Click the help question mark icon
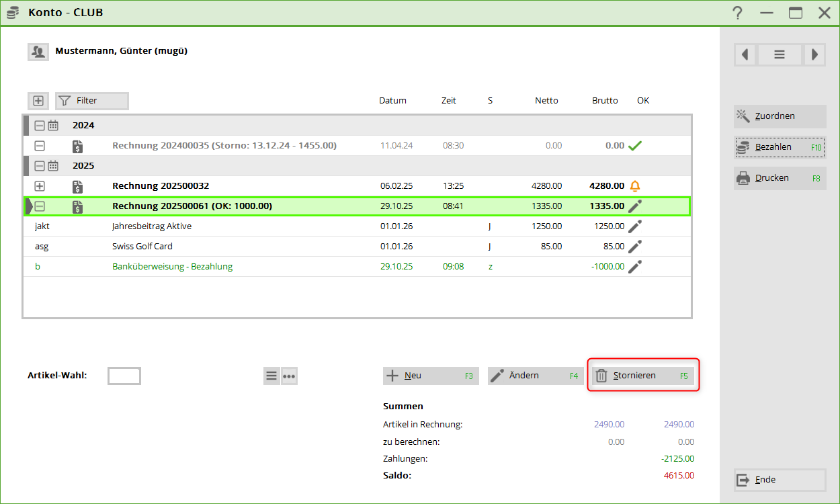The height and width of the screenshot is (504, 840). pyautogui.click(x=737, y=13)
